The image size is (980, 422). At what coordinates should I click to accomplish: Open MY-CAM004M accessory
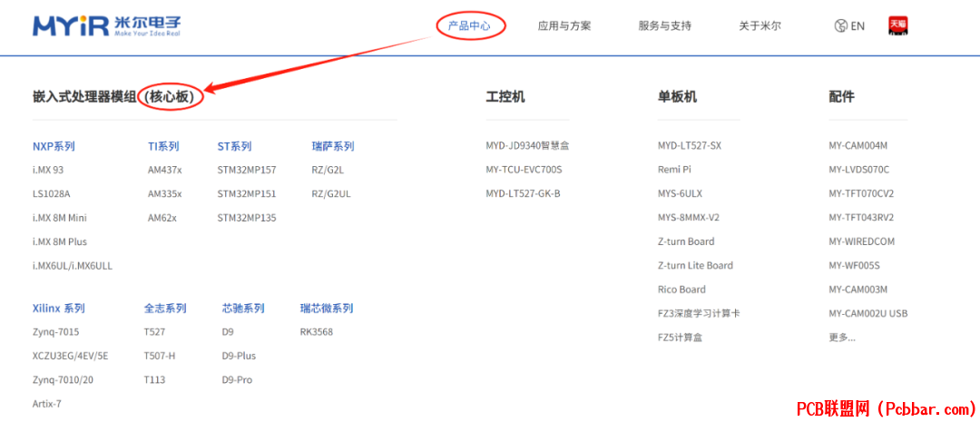(x=858, y=146)
